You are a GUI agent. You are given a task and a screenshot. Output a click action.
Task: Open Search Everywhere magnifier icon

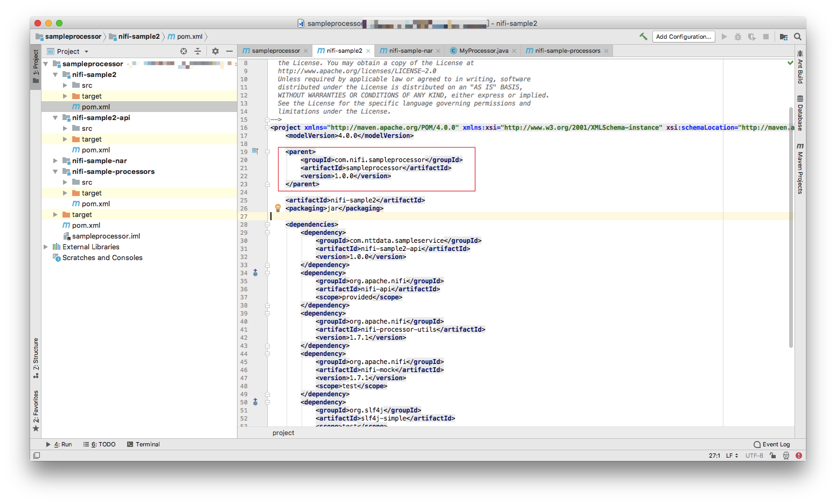tap(798, 37)
